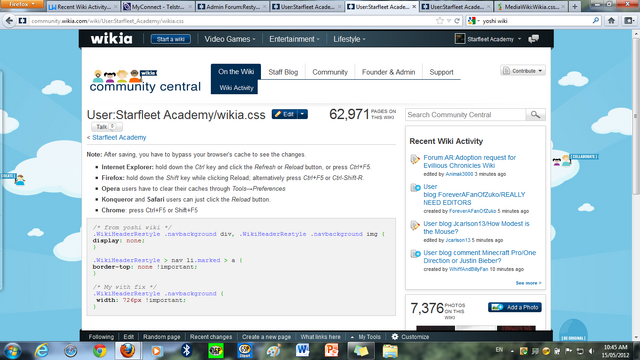Click the Firefox back arrow button
Screen dimensions: 640x360
(9, 21)
